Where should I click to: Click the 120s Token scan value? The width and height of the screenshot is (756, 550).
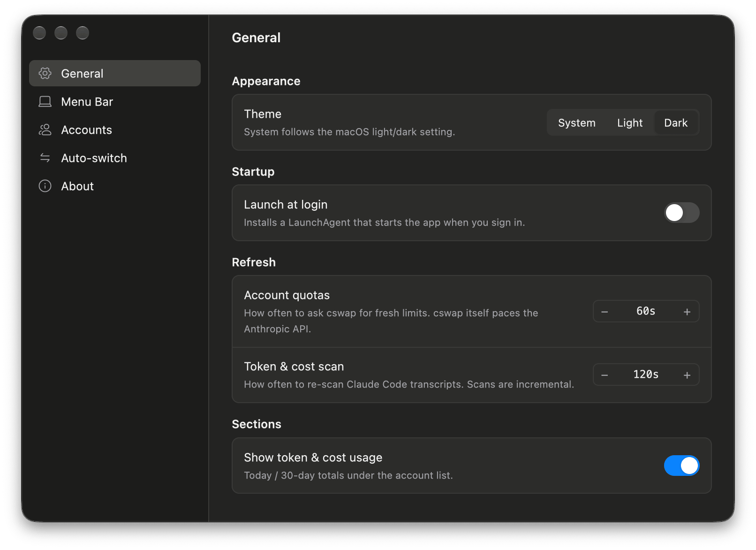point(646,374)
